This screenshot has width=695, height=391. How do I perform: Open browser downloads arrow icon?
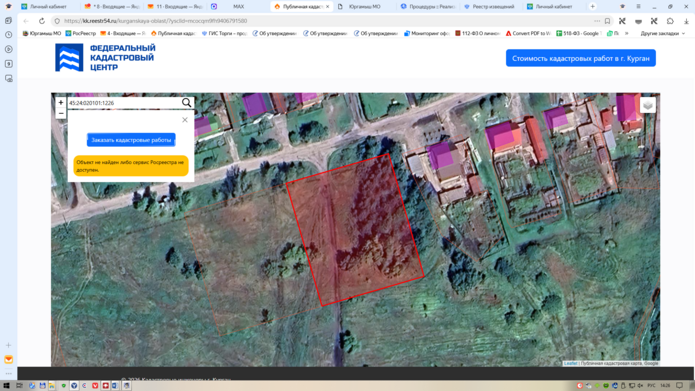coord(686,21)
